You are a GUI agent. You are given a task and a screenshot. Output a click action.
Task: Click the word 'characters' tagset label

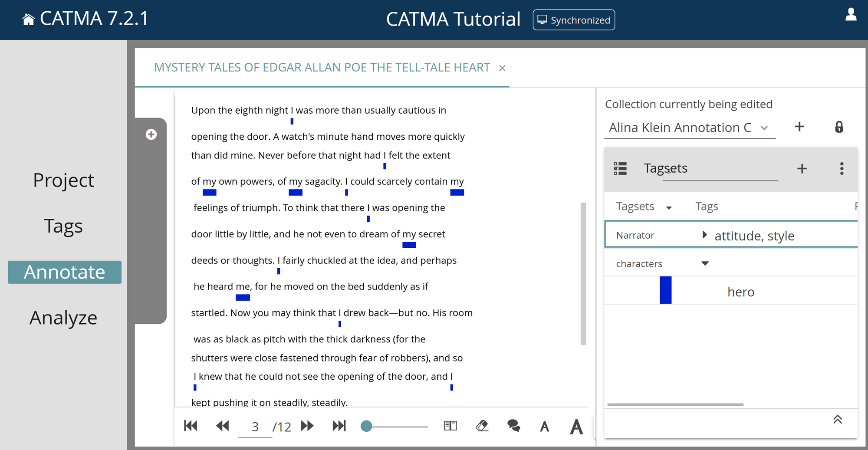(639, 264)
